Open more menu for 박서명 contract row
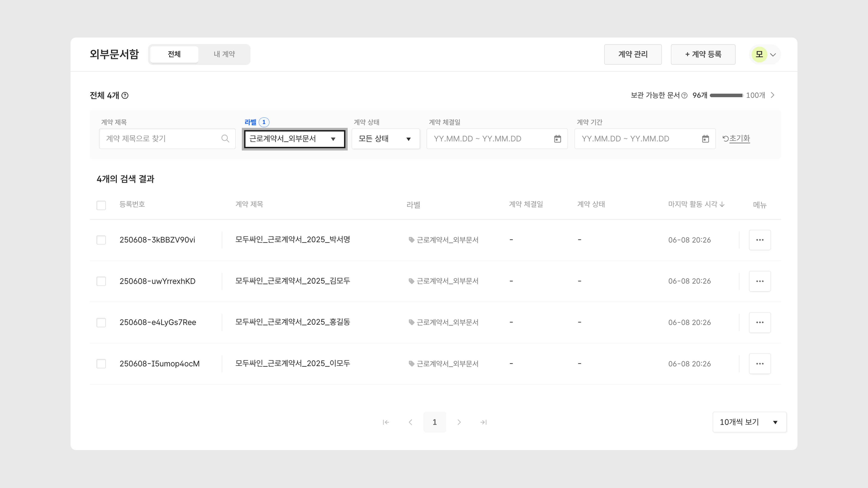This screenshot has width=868, height=488. coord(759,240)
